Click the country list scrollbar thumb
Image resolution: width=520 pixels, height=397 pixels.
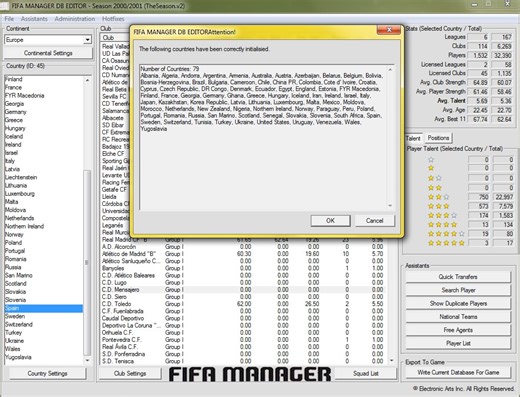coord(87,263)
